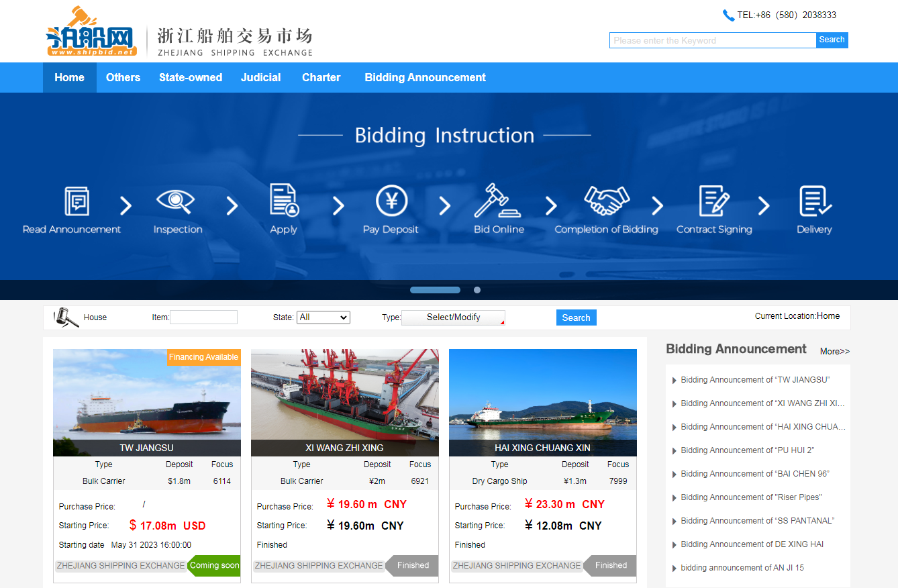Click the Pay Deposit yen icon
Image resolution: width=898 pixels, height=588 pixels.
[391, 201]
